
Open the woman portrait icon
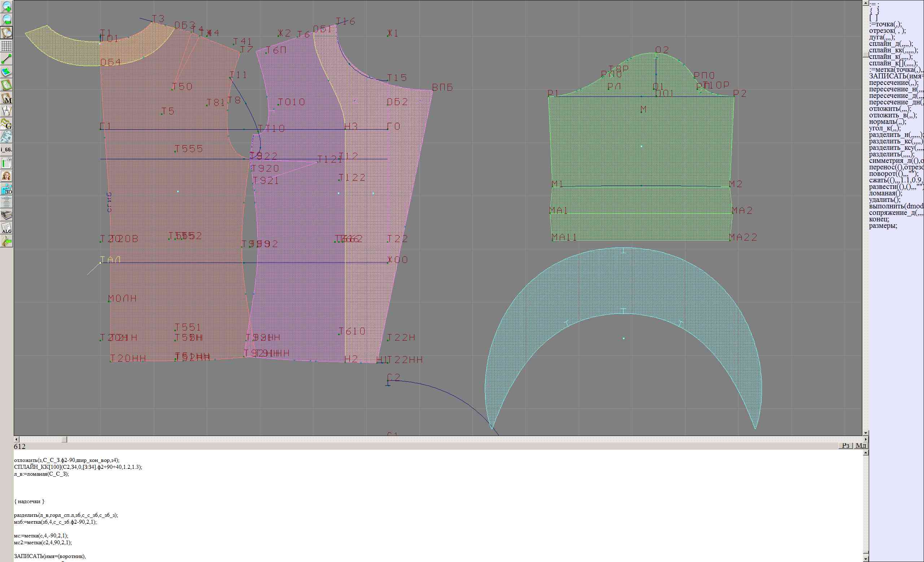coord(7,176)
